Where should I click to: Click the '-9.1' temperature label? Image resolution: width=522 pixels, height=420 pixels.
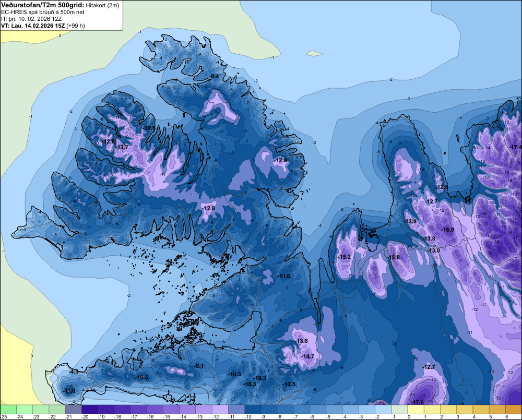click(198, 366)
